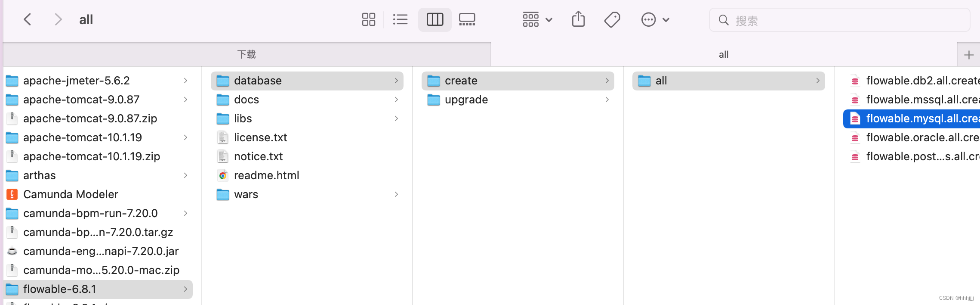Expand chevron next to camunda-bpm-run-7.20.0
Image resolution: width=980 pixels, height=305 pixels.
click(x=185, y=213)
